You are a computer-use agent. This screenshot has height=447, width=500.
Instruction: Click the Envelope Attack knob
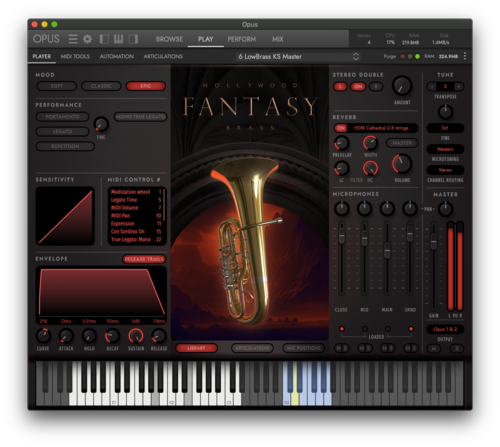(x=66, y=336)
